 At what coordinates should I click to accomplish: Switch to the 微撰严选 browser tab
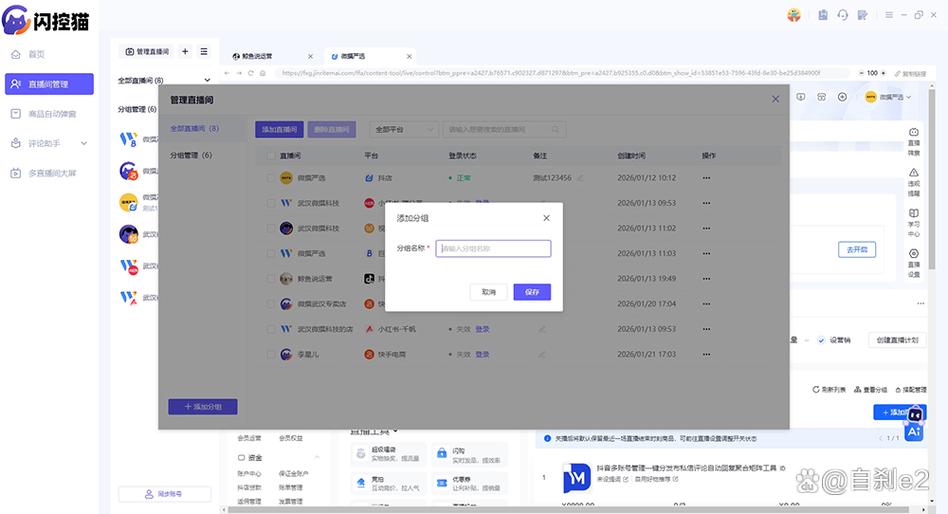[x=349, y=56]
